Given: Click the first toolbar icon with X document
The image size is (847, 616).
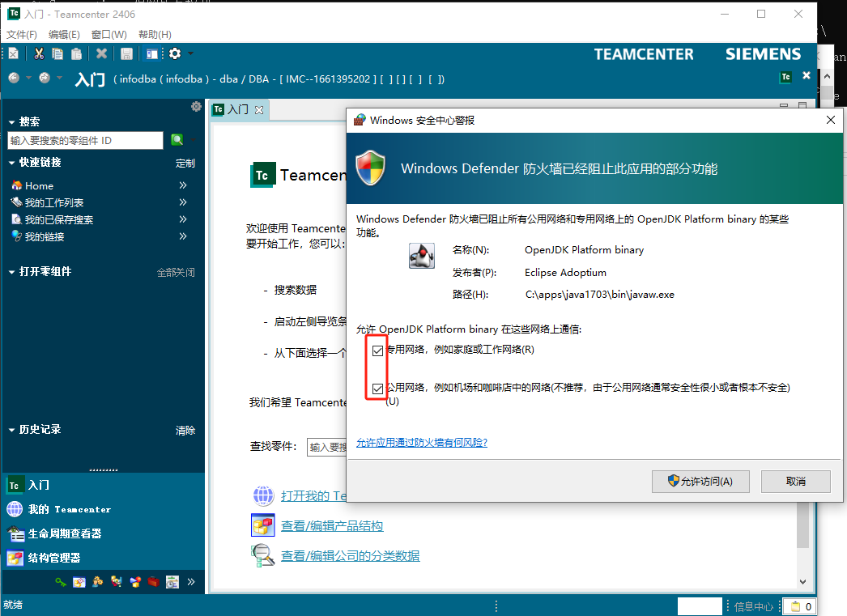Looking at the screenshot, I should click(x=14, y=53).
